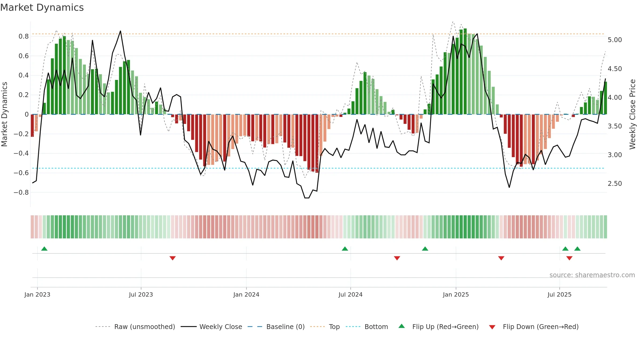Click the Jul 2023 axis label
Image resolution: width=644 pixels, height=362 pixels.
[x=141, y=294]
